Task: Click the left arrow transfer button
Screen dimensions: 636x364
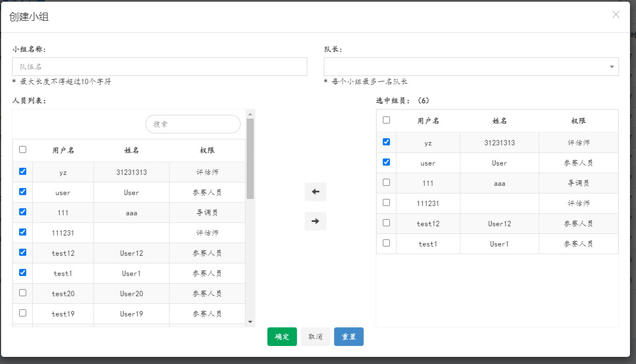Action: pos(315,192)
